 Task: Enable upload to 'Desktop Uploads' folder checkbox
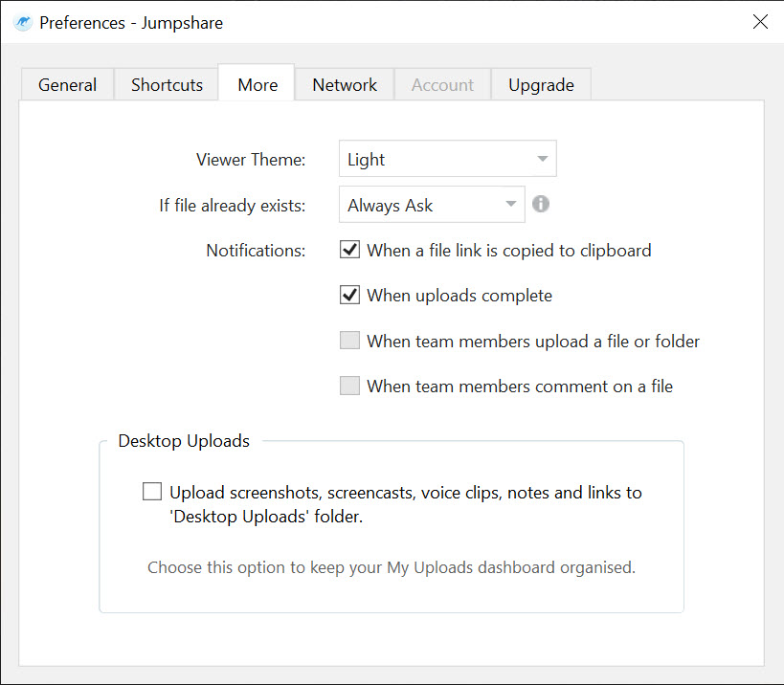coord(152,491)
